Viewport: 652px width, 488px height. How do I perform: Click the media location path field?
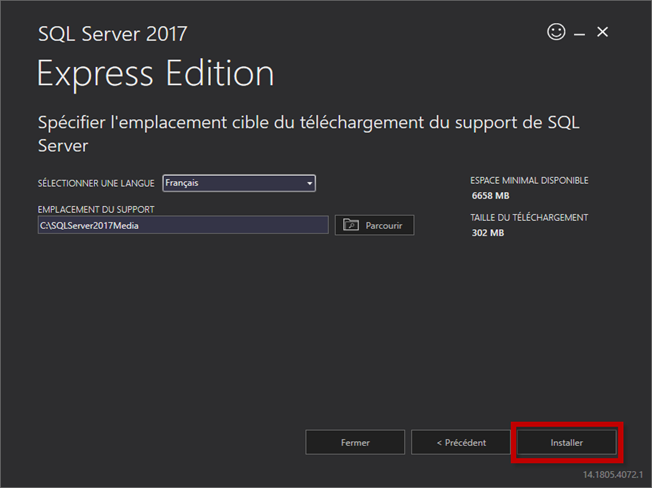point(182,225)
